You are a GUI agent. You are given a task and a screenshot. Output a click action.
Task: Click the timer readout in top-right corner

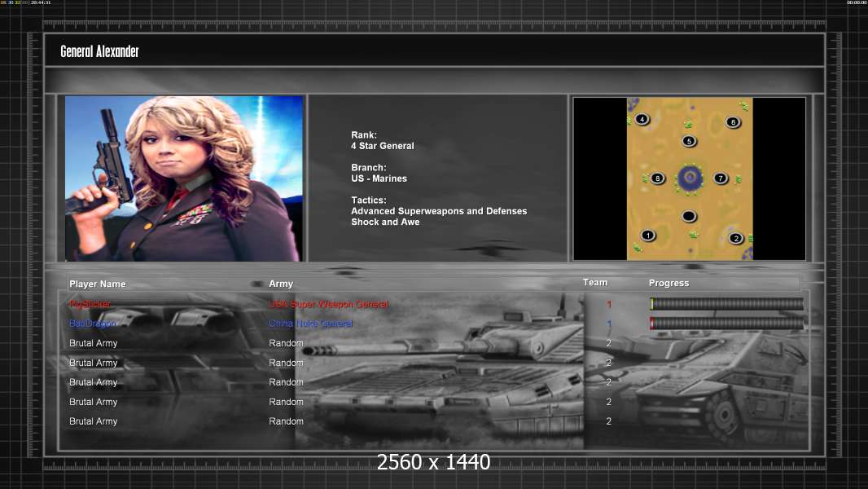click(857, 2)
